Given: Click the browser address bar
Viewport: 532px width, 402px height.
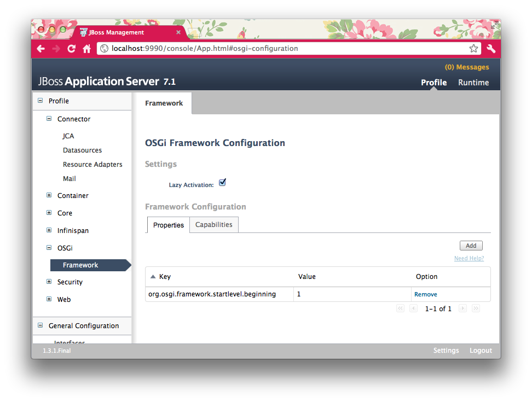Looking at the screenshot, I should click(288, 49).
